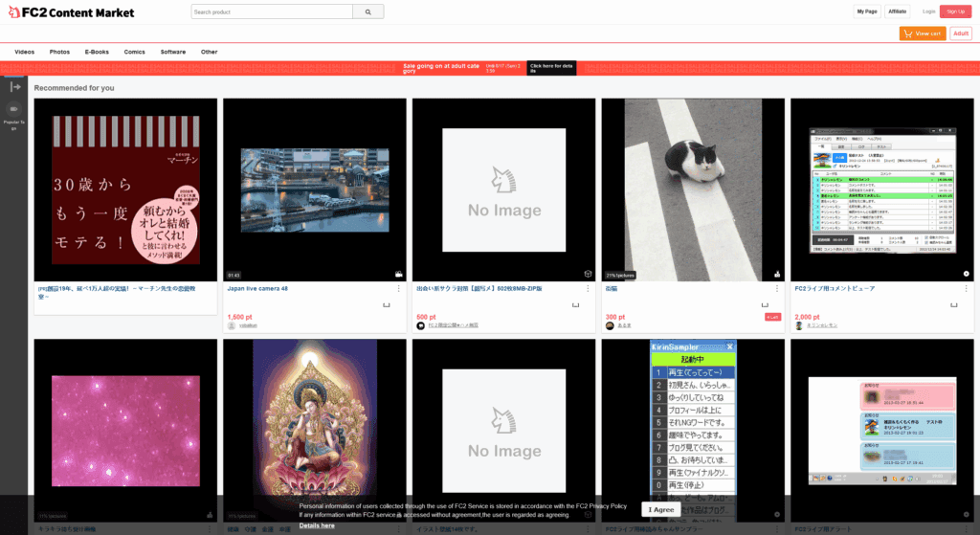Click I Agree on the privacy notice
Image resolution: width=980 pixels, height=535 pixels.
click(x=660, y=509)
